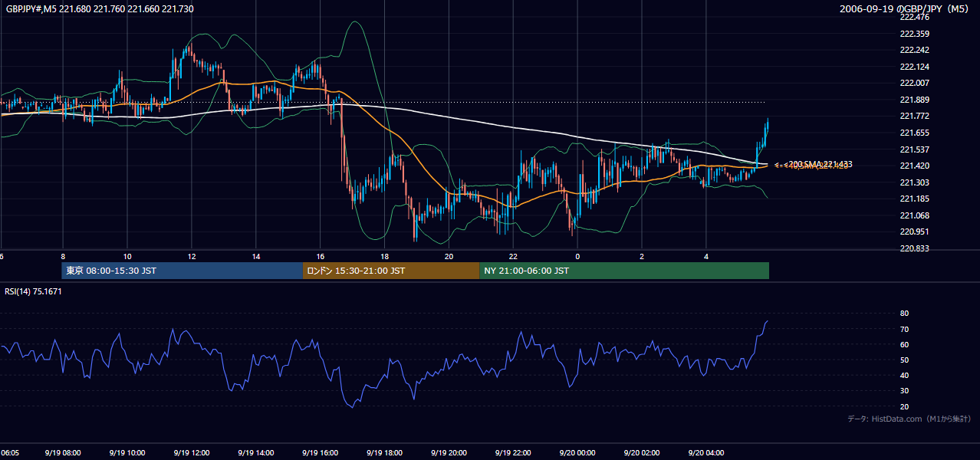Click RSI scale value 20 on right axis

coord(904,406)
